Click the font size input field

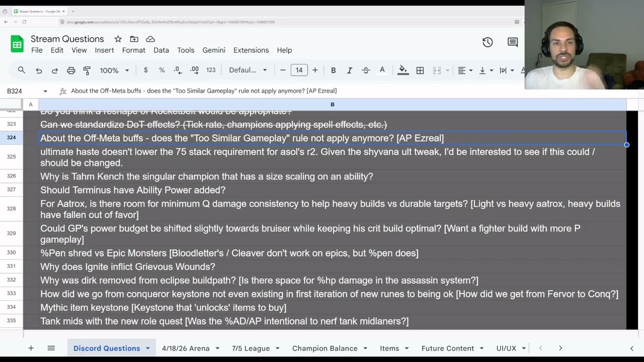[299, 70]
